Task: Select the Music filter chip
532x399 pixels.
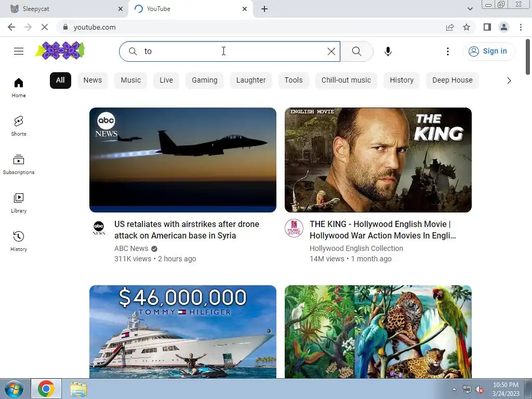Action: coord(130,81)
